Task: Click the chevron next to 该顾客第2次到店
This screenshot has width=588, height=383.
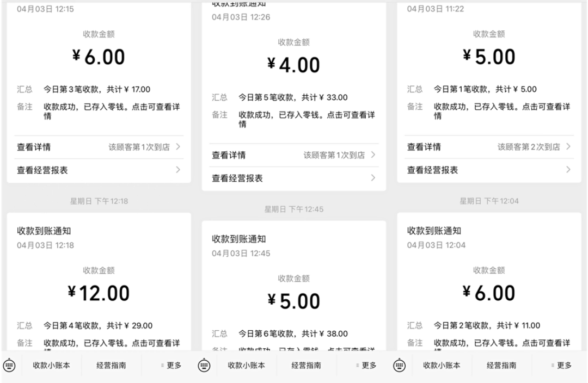Action: 568,147
